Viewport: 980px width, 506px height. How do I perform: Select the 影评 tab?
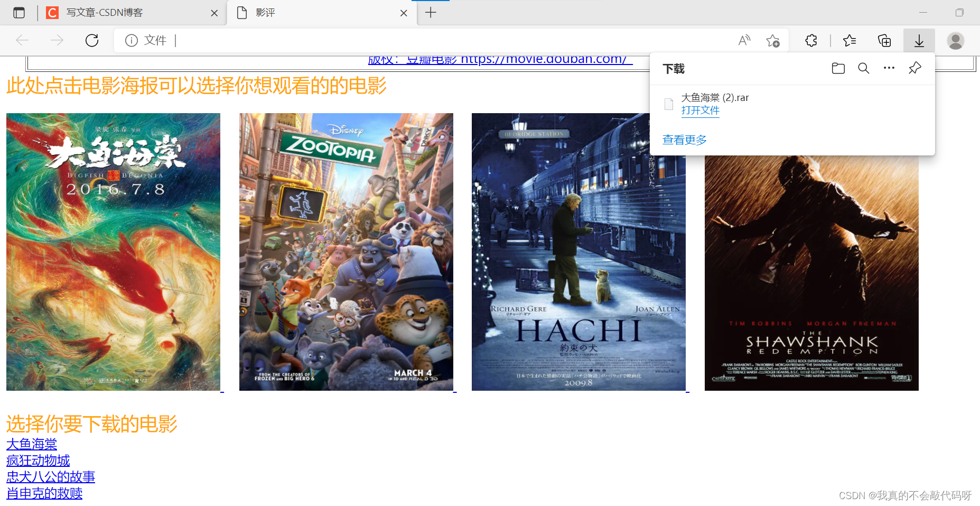point(322,13)
